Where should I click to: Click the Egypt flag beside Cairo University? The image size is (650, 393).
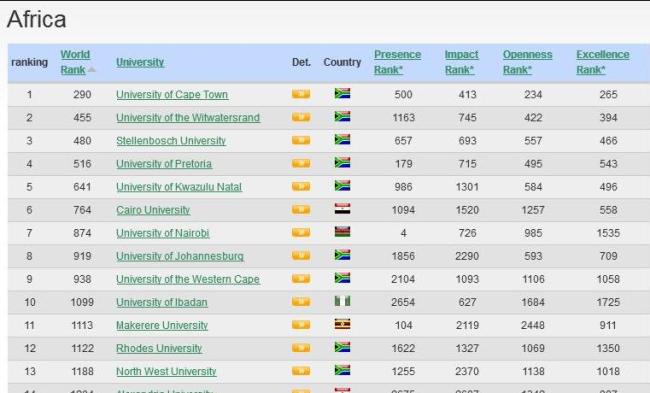click(342, 209)
